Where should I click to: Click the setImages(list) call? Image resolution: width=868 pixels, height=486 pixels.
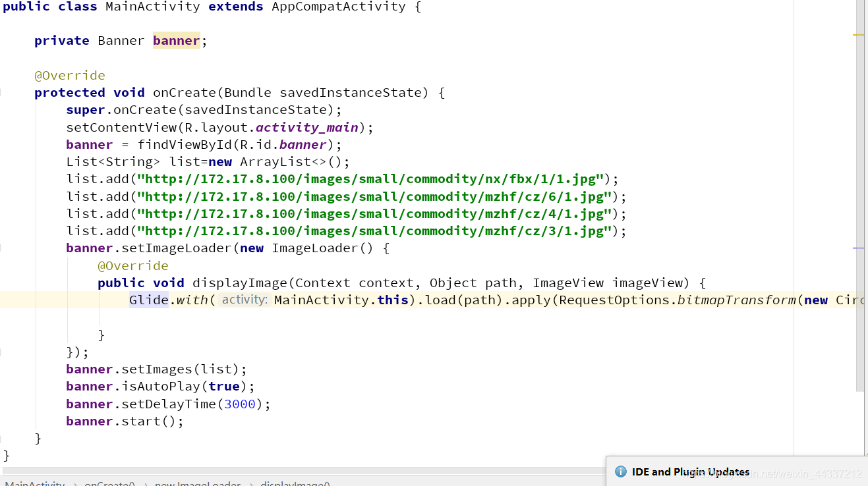point(181,369)
